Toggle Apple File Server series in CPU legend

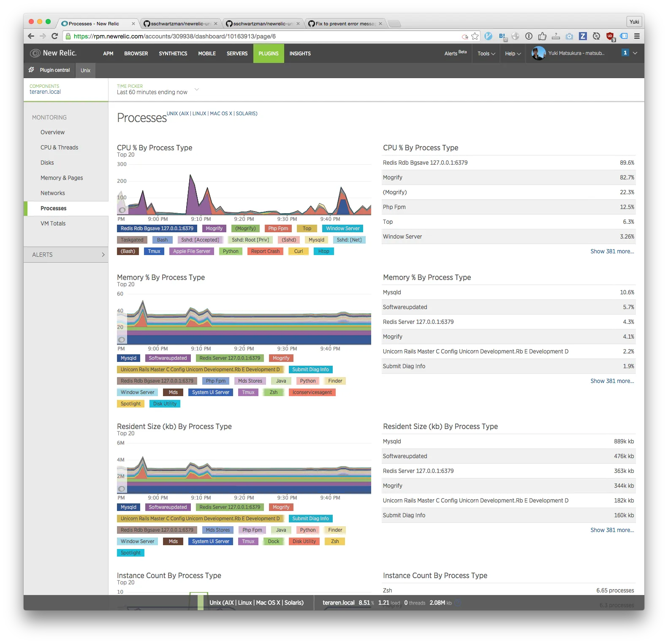[x=192, y=251]
